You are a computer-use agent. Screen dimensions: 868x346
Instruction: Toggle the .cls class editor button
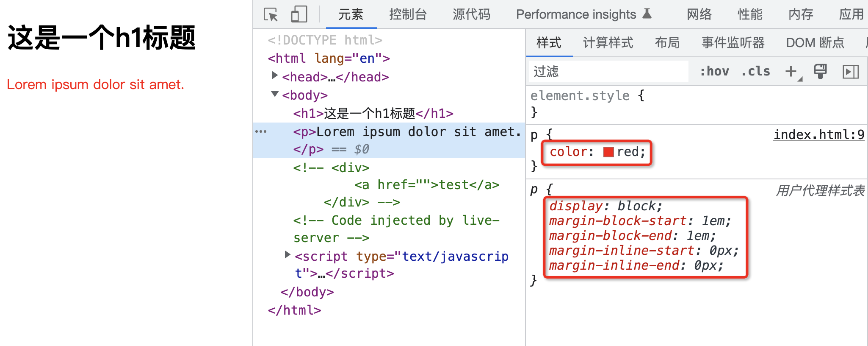756,71
